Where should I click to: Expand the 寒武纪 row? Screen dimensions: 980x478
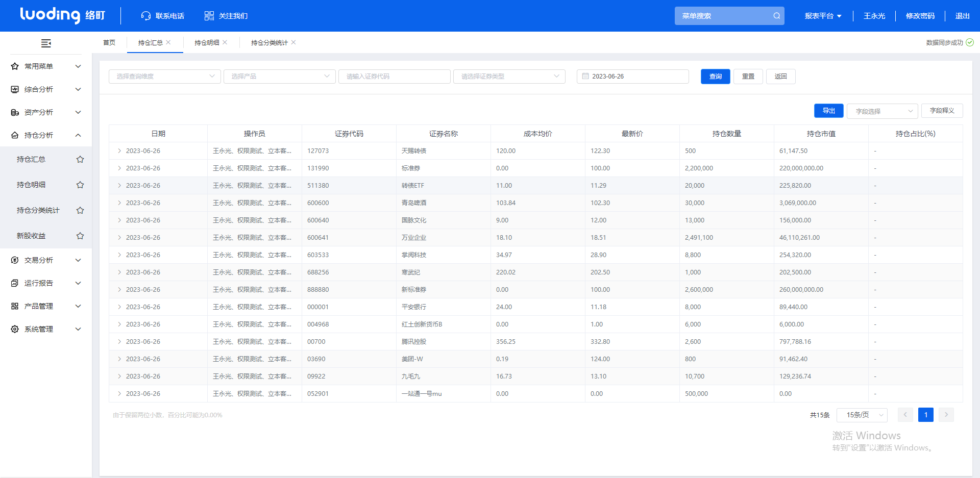pos(119,272)
